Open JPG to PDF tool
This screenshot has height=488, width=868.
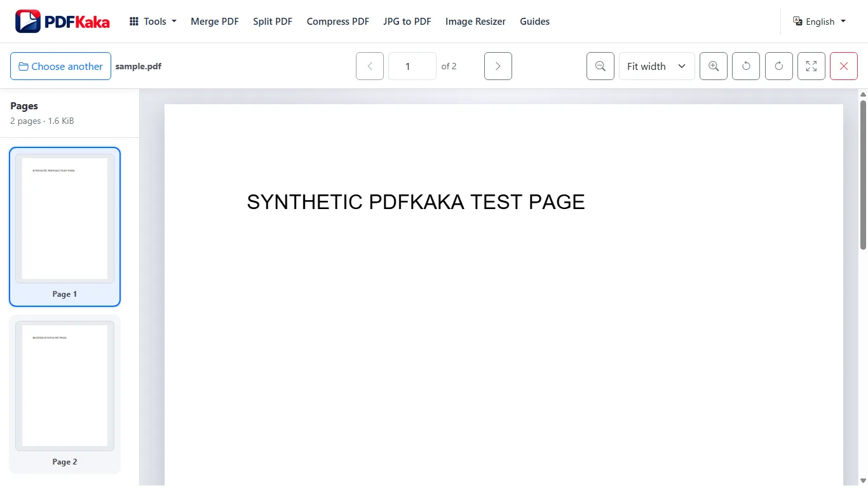click(407, 22)
